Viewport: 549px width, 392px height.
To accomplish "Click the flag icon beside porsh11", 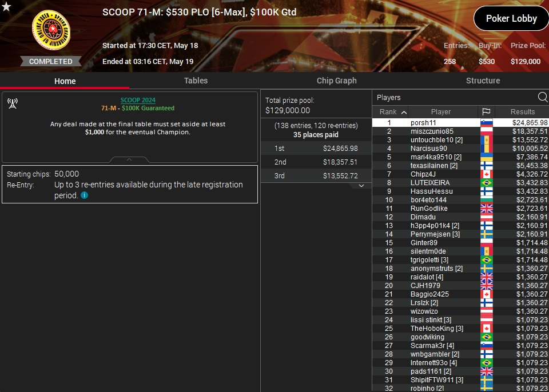I will (x=486, y=123).
